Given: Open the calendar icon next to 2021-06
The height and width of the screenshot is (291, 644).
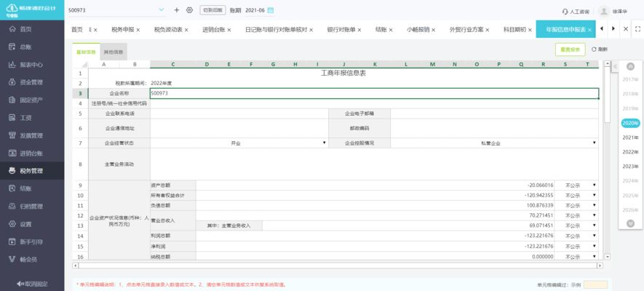Looking at the screenshot, I should tap(270, 10).
